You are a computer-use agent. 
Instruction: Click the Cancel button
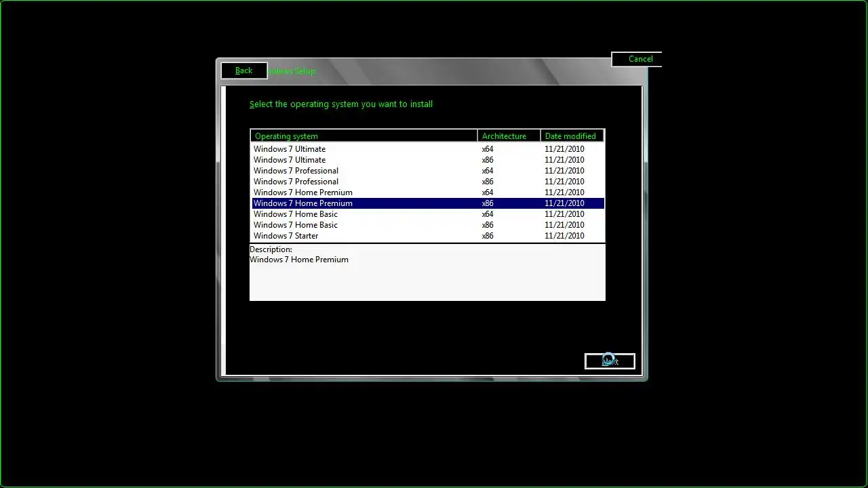637,59
